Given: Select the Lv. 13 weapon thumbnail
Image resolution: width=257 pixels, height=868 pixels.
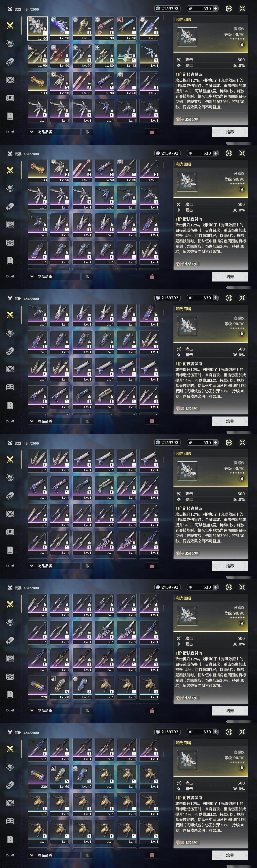Looking at the screenshot, I should point(127,56).
